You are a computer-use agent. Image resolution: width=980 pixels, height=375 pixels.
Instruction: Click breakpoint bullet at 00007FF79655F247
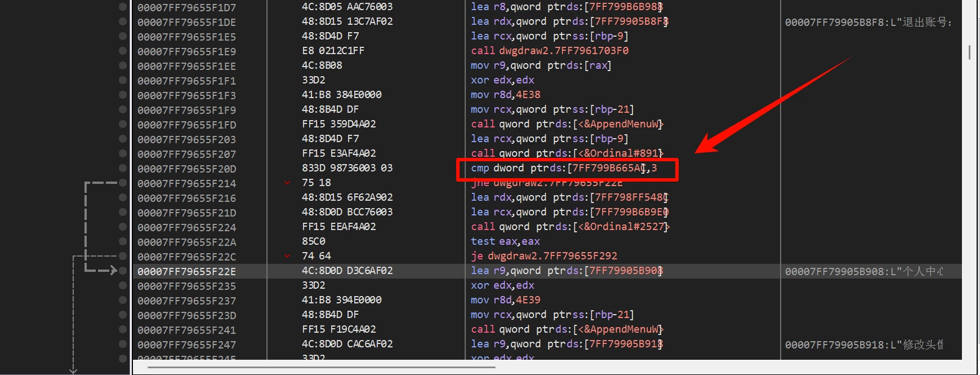pos(123,344)
